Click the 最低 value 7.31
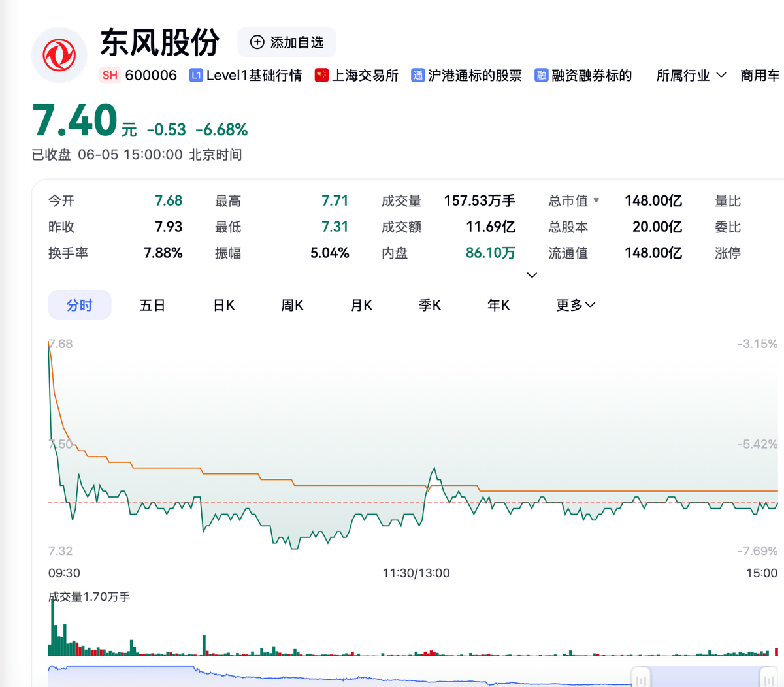Screen dimensions: 784x687 335,227
